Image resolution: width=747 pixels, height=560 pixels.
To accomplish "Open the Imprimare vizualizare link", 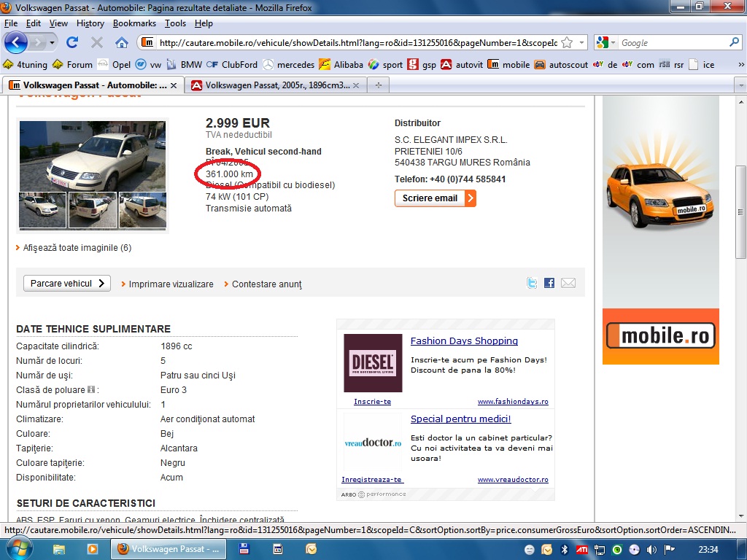I will tap(171, 284).
